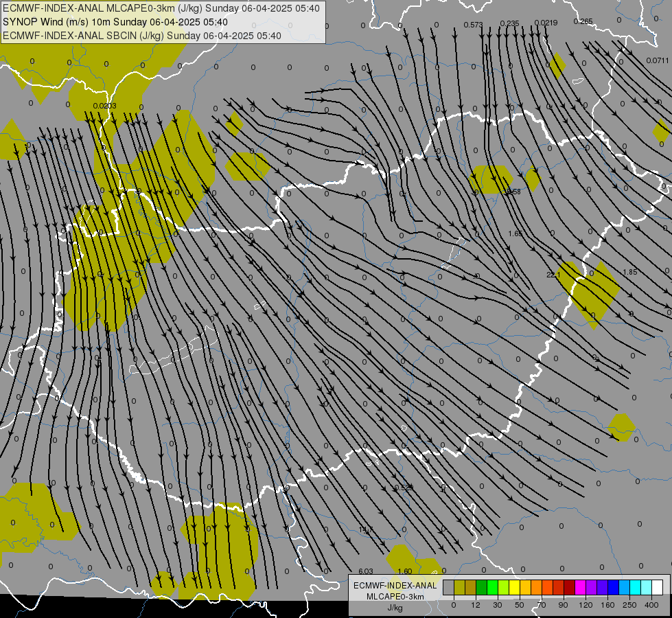Click the map value 0.0711
The height and width of the screenshot is (618, 672).
point(658,60)
